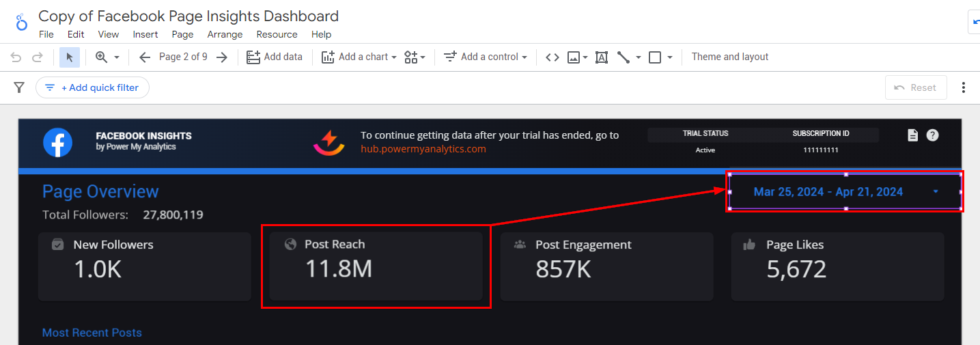Go to the next report page

click(222, 57)
